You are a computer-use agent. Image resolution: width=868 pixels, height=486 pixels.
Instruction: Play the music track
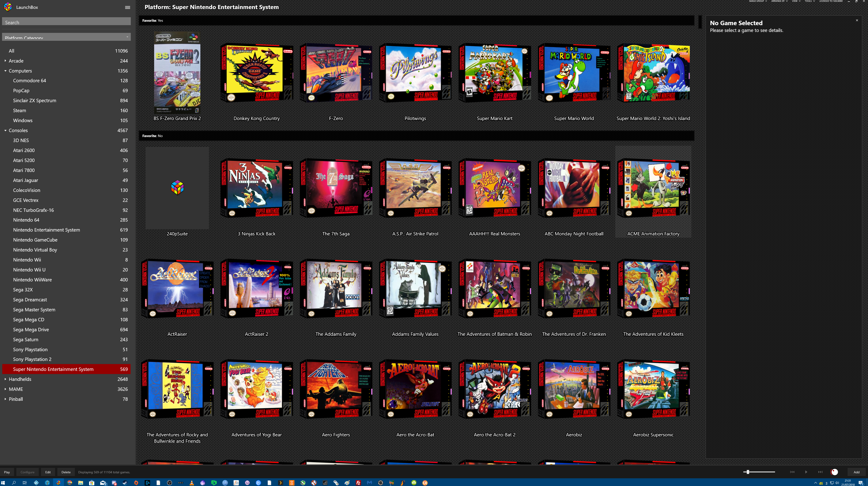(x=806, y=472)
